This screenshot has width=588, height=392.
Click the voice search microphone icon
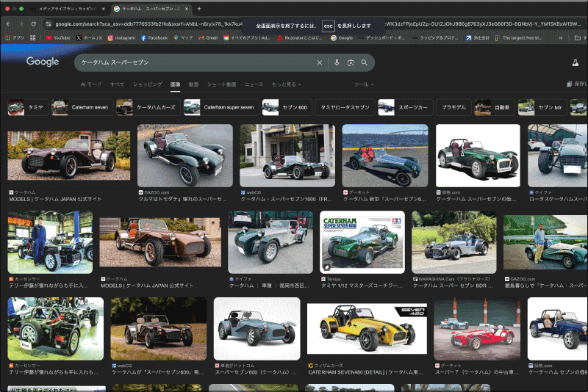tap(337, 63)
